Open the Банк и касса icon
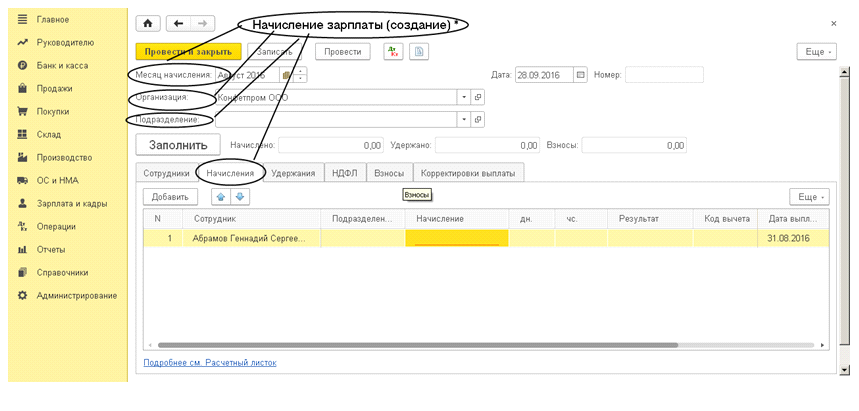This screenshot has height=411, width=859. coord(22,65)
